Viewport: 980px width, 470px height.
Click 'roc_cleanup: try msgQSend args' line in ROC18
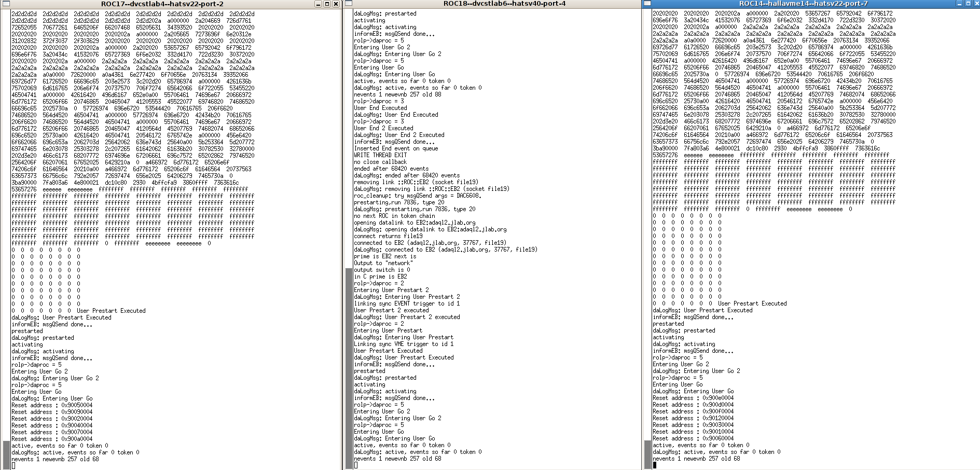click(x=418, y=196)
